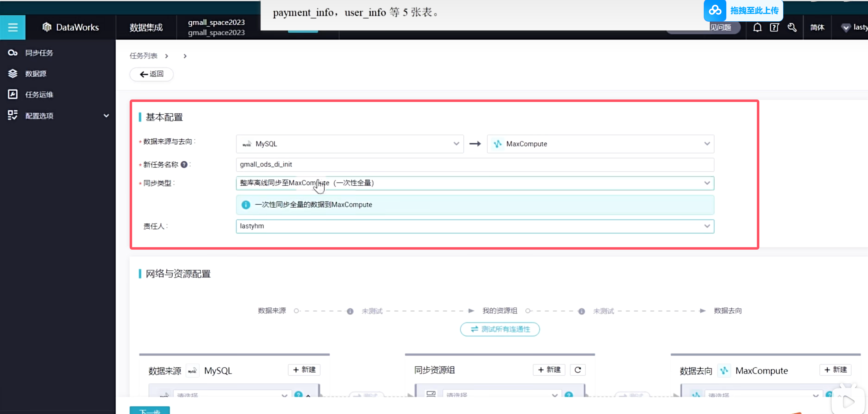Open the owner lastyhm dropdown
The image size is (868, 414).
[474, 226]
